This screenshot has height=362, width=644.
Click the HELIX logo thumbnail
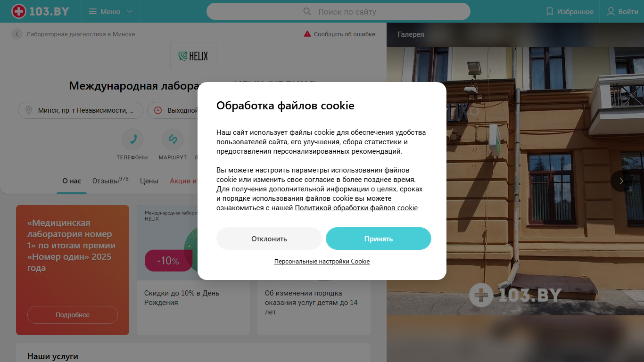[x=193, y=56]
